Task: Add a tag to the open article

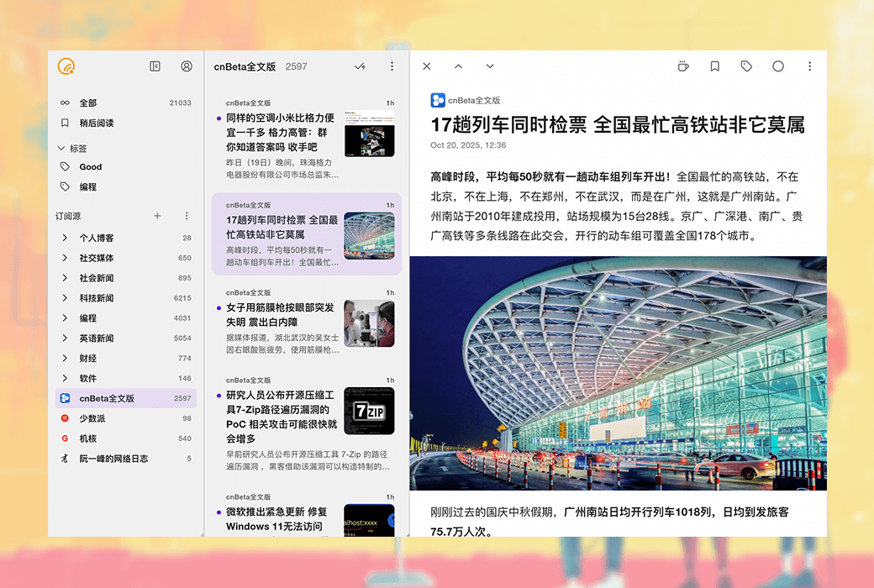Action: click(746, 66)
